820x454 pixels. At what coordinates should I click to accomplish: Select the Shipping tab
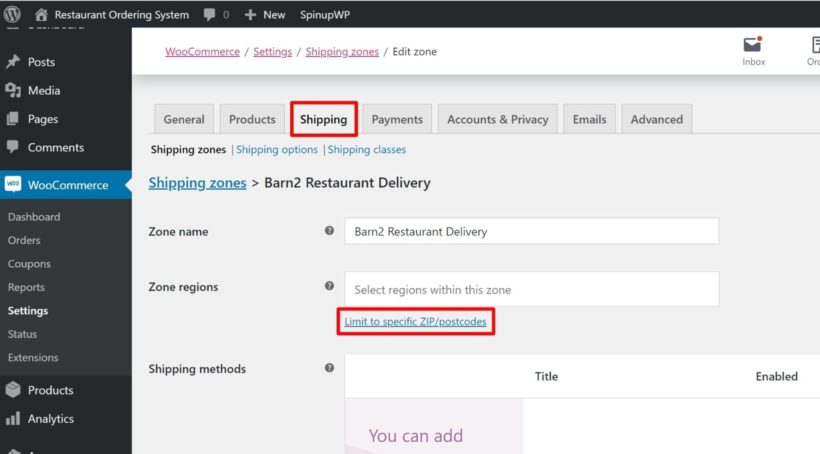(324, 119)
